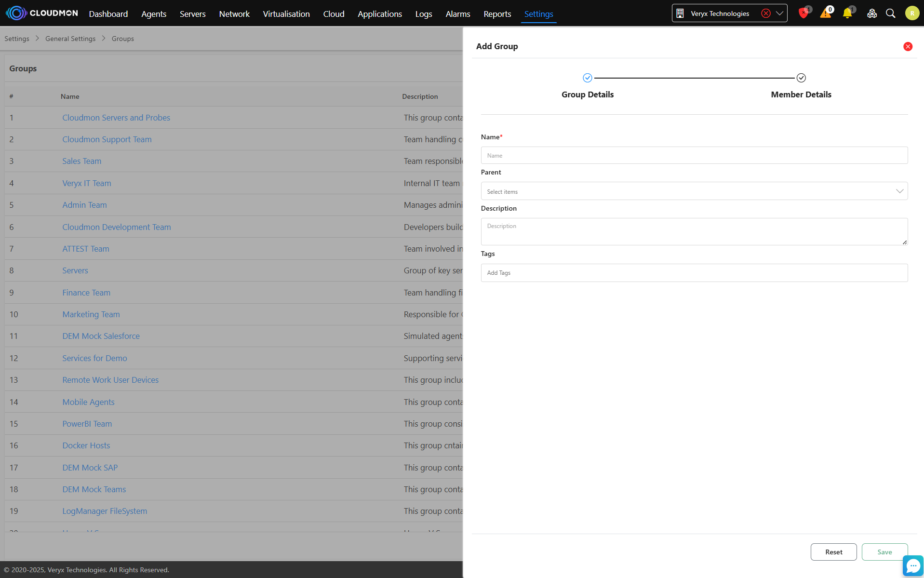This screenshot has height=578, width=924.
Task: Jump to the Member Details step circle
Action: [x=801, y=78]
